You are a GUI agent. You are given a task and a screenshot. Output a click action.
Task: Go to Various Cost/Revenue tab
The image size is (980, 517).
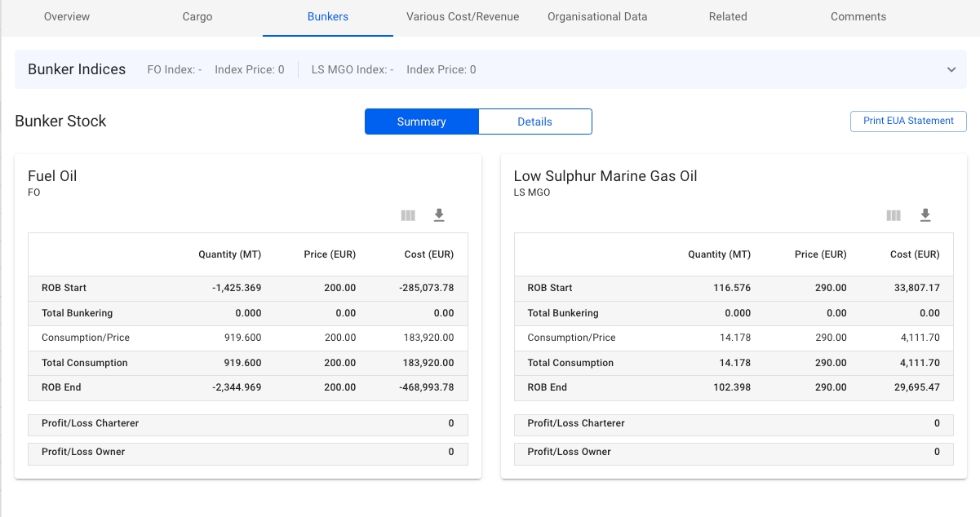point(463,16)
